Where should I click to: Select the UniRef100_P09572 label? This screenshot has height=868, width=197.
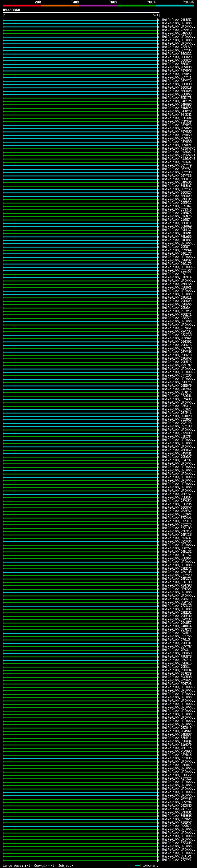(x=177, y=826)
